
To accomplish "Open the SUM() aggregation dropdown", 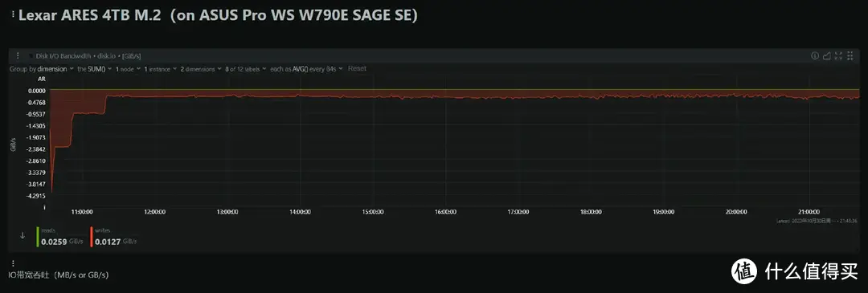I will [95, 68].
